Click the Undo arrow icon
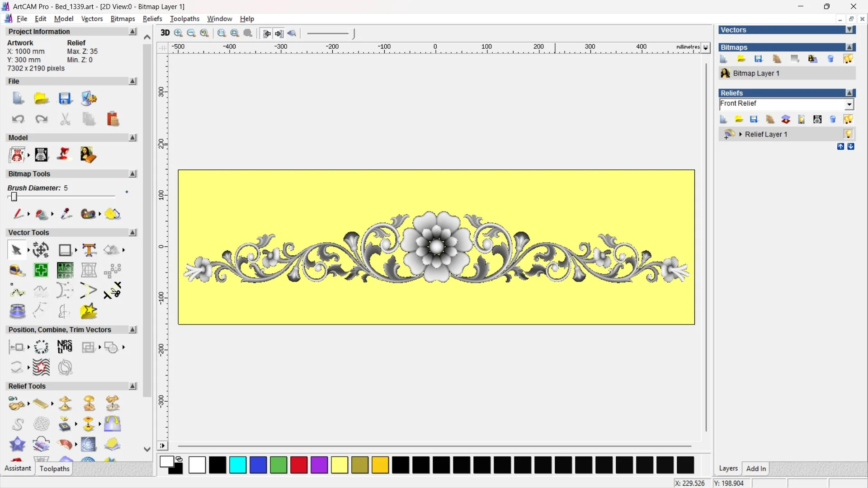This screenshot has height=488, width=868. coord(18,119)
